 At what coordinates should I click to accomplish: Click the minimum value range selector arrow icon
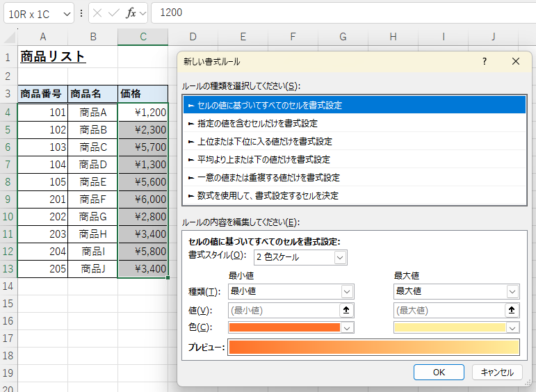pos(346,310)
